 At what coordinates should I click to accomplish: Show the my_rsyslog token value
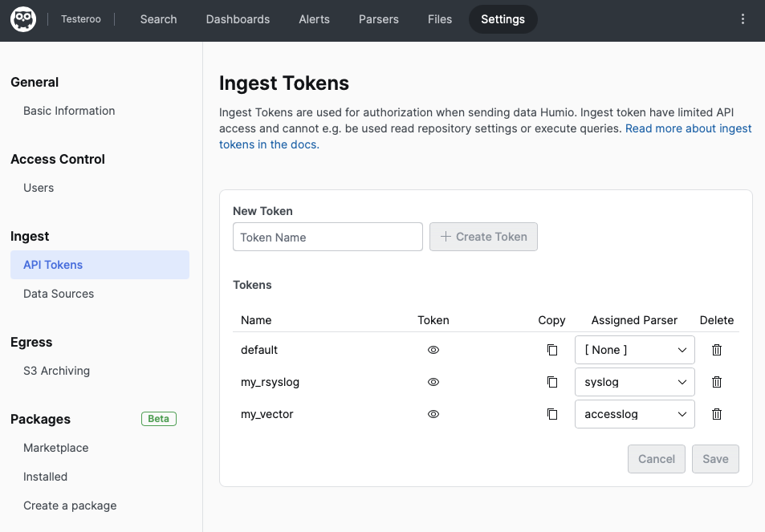click(433, 382)
